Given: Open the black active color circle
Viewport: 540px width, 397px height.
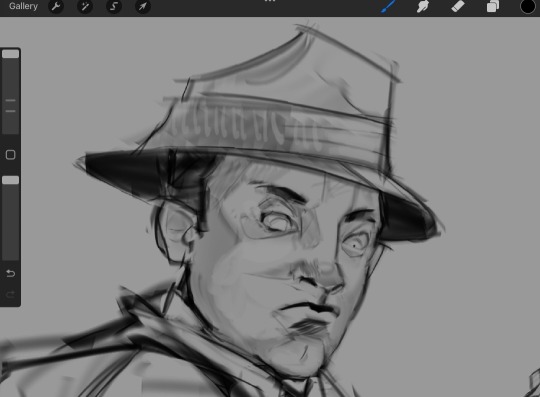Looking at the screenshot, I should click(x=527, y=6).
